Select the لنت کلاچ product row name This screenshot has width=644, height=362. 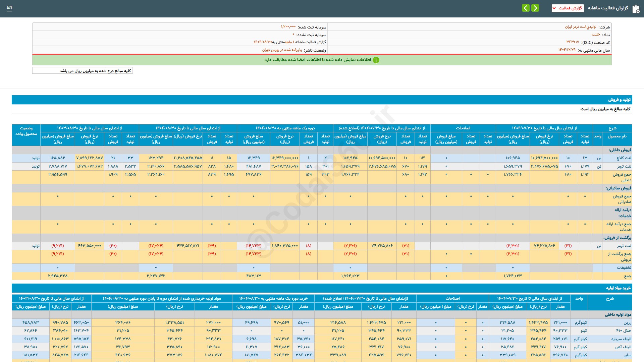(x=624, y=158)
